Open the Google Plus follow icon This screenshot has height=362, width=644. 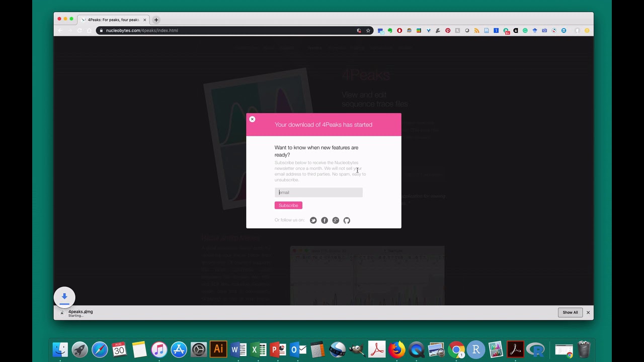(x=336, y=220)
